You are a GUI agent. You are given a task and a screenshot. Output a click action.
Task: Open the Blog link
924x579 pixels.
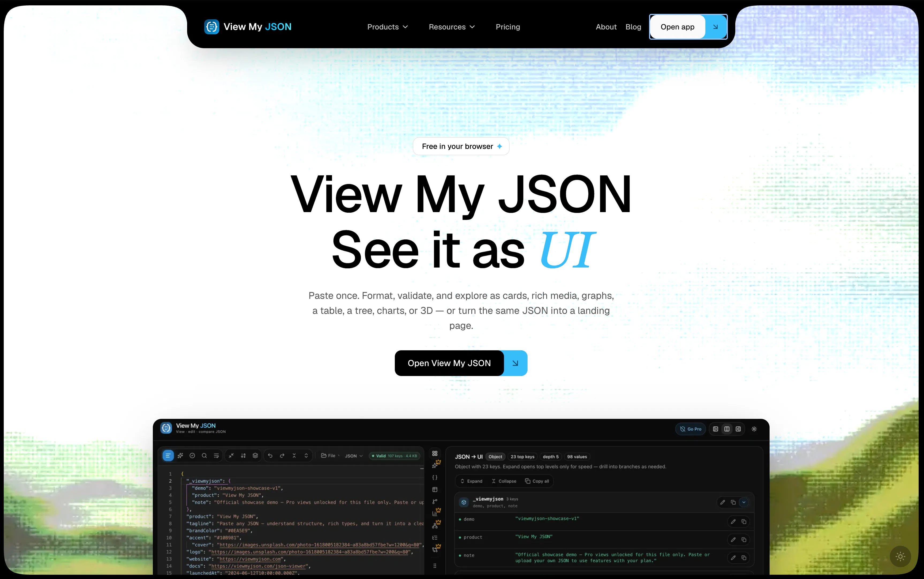(x=633, y=27)
